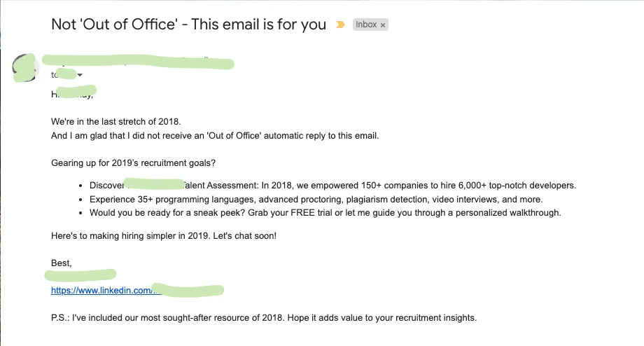The image size is (644, 346).
Task: Open the LinkedIn profile link
Action: pyautogui.click(x=101, y=290)
